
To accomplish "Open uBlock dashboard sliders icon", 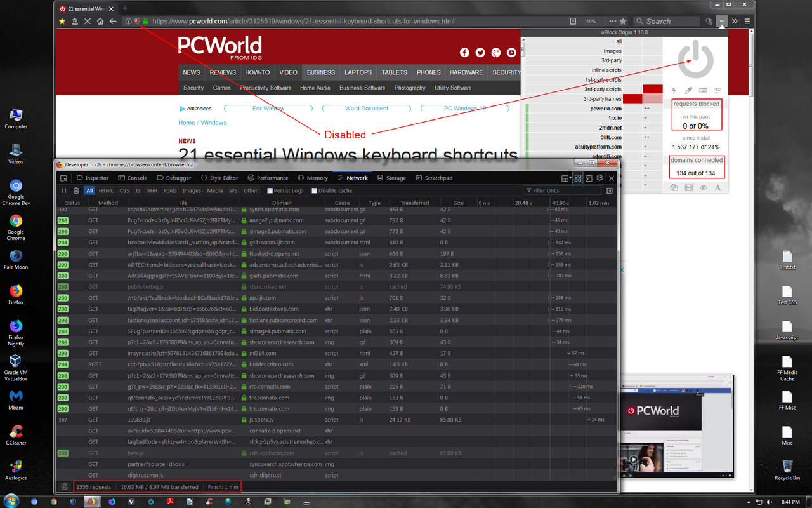I will tap(717, 91).
